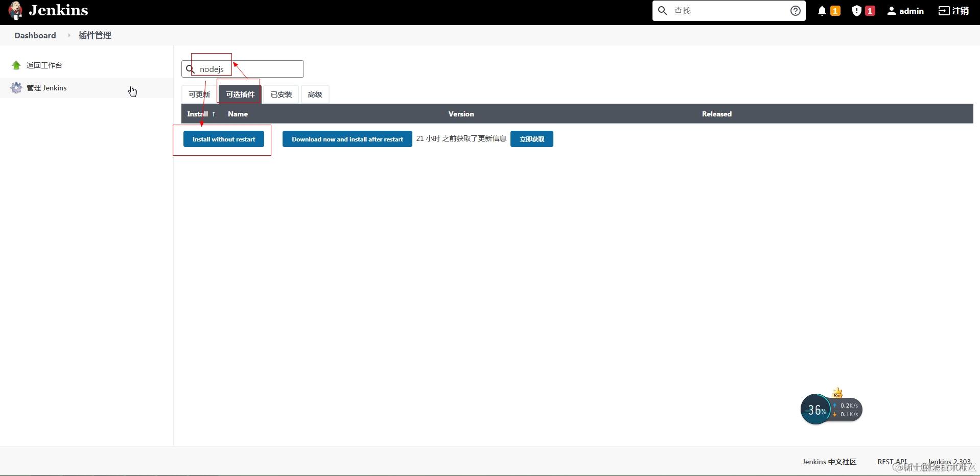Screen dimensions: 980x476
Task: Expand the Dashboard breadcrumb arrow
Action: point(69,35)
